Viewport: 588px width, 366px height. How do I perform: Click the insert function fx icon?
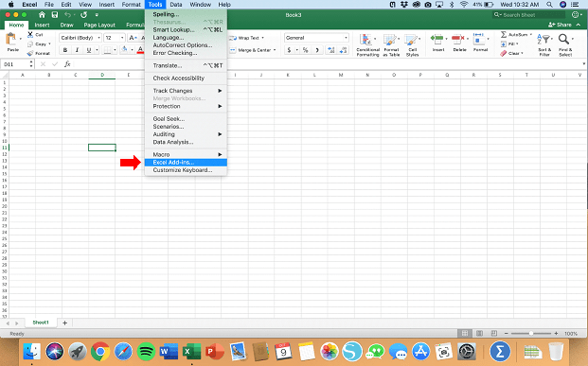67,64
